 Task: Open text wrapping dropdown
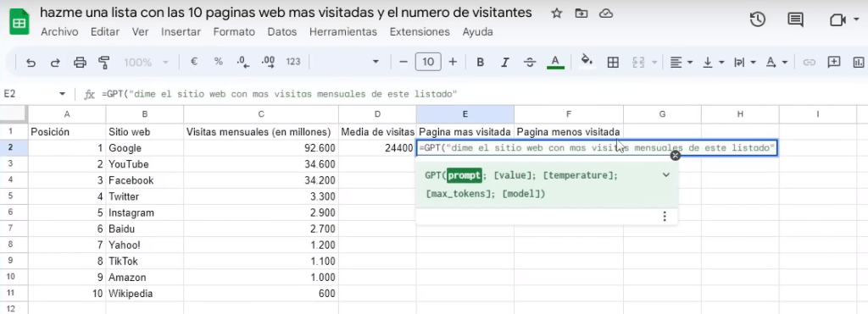745,63
